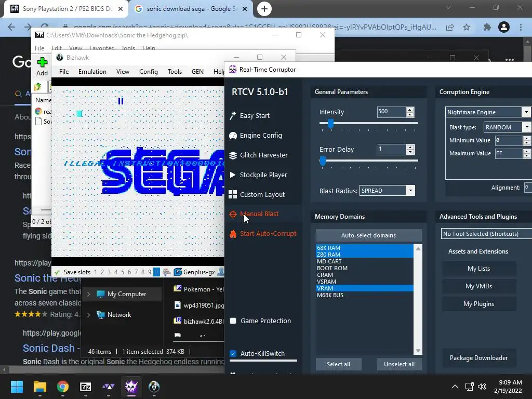Click Start Auto-Corrupt flame icon
This screenshot has width=532, height=399.
point(233,234)
